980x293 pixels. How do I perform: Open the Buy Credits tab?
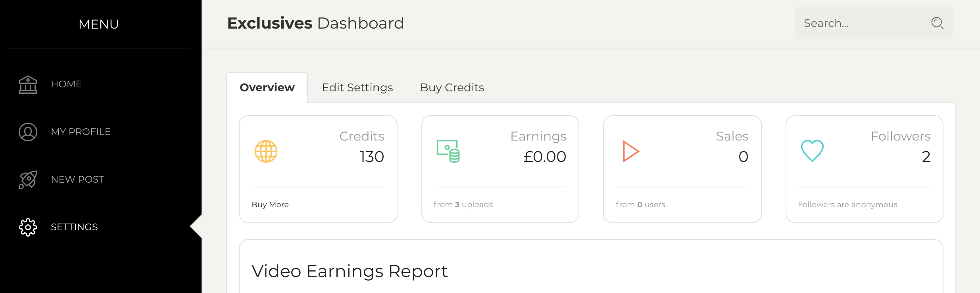point(452,87)
